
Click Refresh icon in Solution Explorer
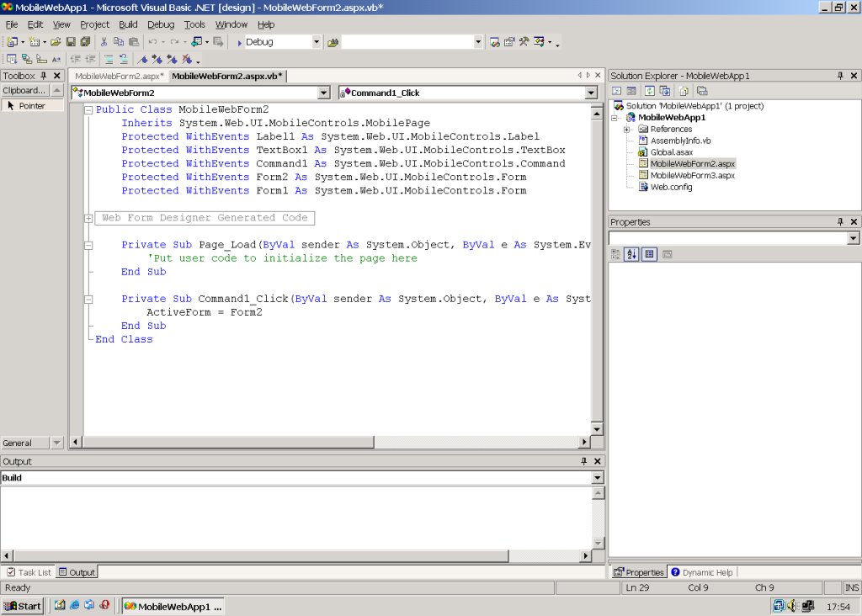(x=650, y=91)
